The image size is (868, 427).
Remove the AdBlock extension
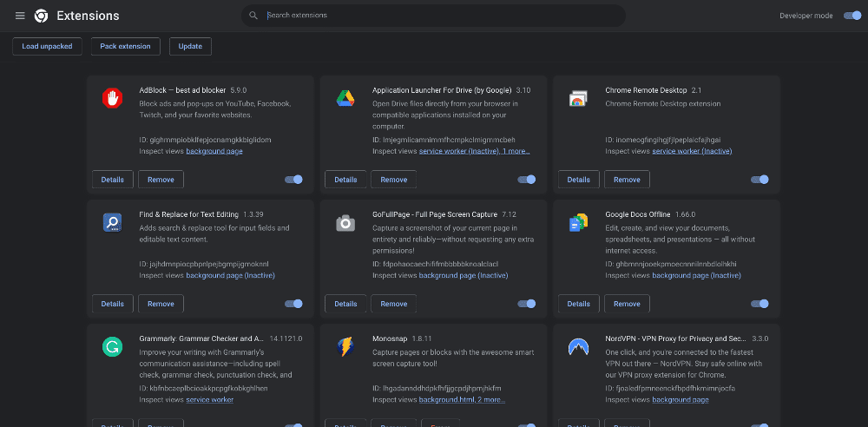pyautogui.click(x=161, y=180)
